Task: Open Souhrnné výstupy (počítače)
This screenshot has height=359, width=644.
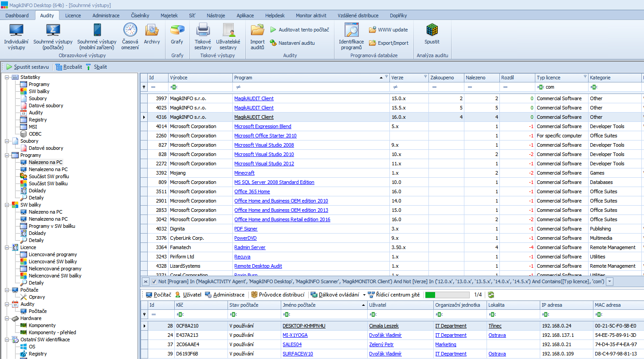Action: 53,36
